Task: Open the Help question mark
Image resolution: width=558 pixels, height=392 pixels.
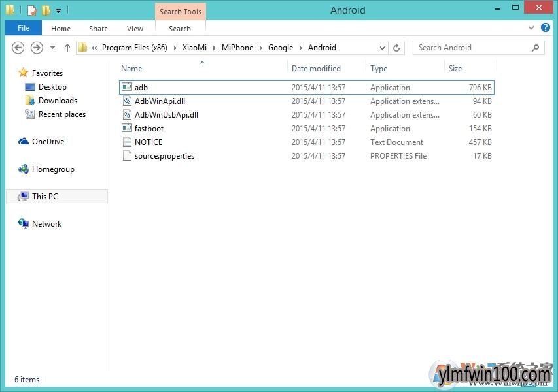Action: pos(546,27)
